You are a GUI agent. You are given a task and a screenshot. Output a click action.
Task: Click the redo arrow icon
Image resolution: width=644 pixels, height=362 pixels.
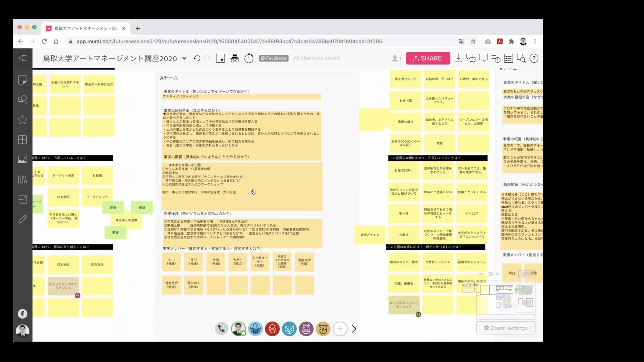(x=207, y=58)
